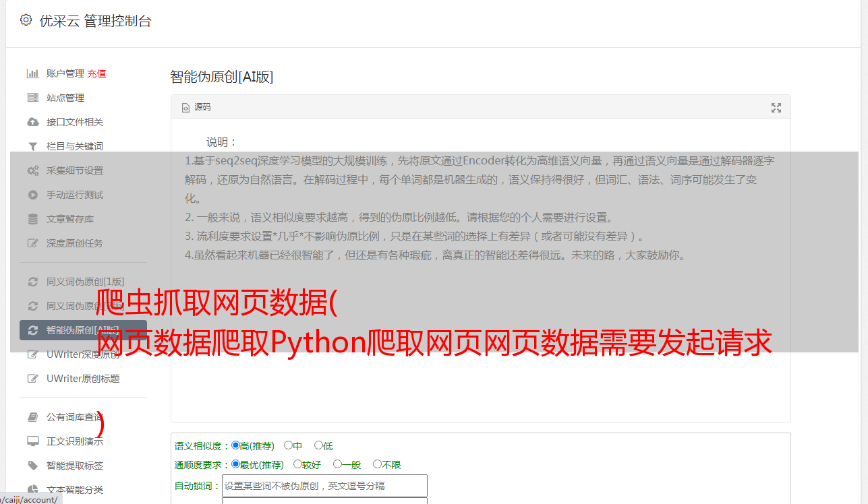This screenshot has height=504, width=868.
Task: Open 账户管理 bar chart icon
Action: [x=32, y=73]
